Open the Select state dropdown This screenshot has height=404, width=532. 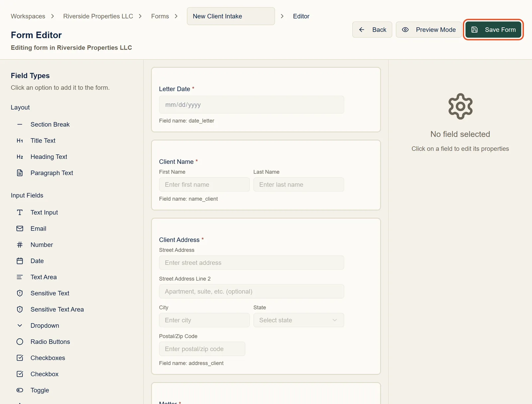point(299,320)
